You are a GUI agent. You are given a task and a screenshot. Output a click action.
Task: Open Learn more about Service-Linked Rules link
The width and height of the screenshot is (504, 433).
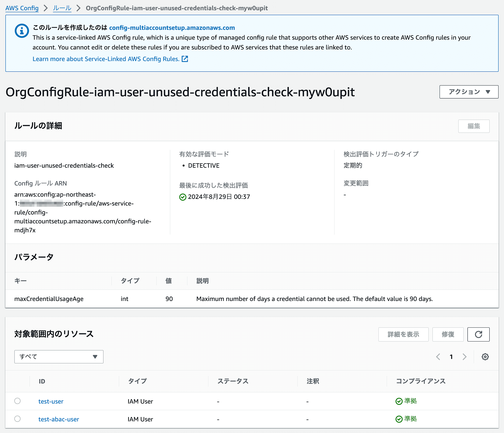tap(106, 59)
